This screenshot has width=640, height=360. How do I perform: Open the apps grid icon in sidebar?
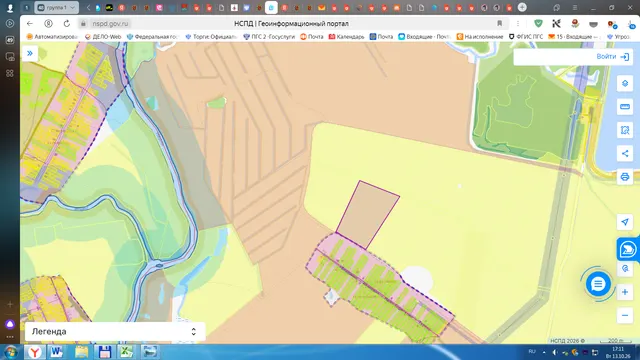coord(10,73)
